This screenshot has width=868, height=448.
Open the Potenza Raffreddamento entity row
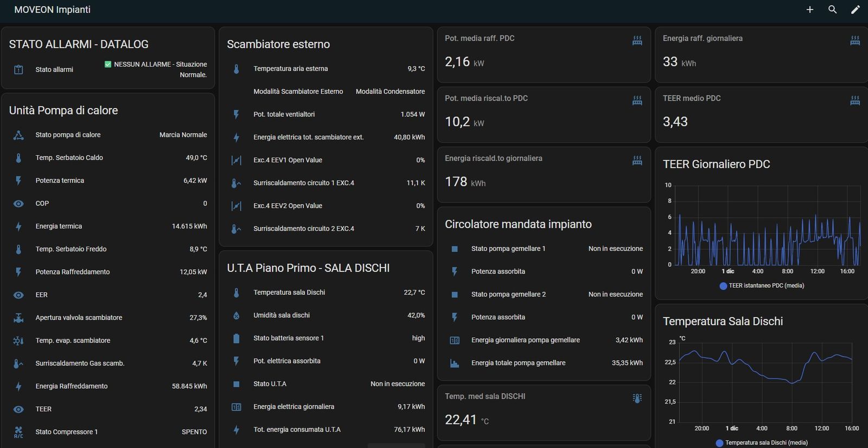(108, 272)
